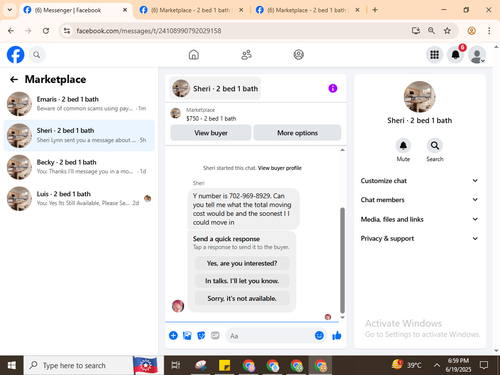Screen dimensions: 500x375
Task: Open Emaris - 2 bed 1 bath conversation
Action: pyautogui.click(x=79, y=104)
